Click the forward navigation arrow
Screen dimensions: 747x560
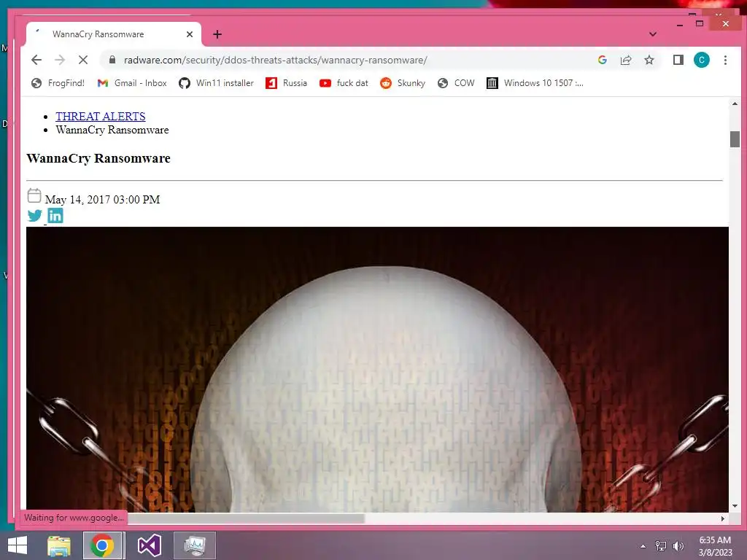click(60, 60)
